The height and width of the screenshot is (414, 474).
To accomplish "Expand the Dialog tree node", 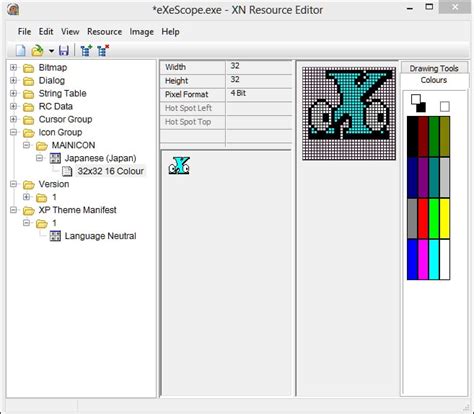I will (13, 80).
